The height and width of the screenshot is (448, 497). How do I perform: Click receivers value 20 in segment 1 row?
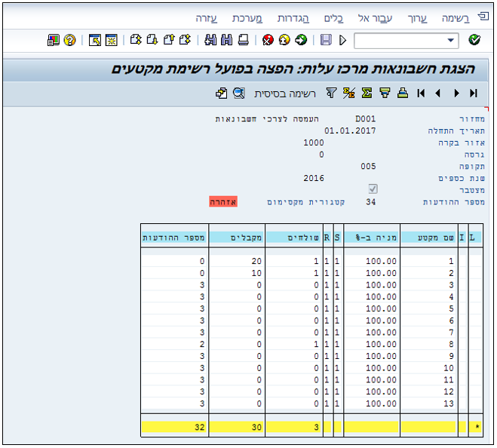click(x=256, y=261)
